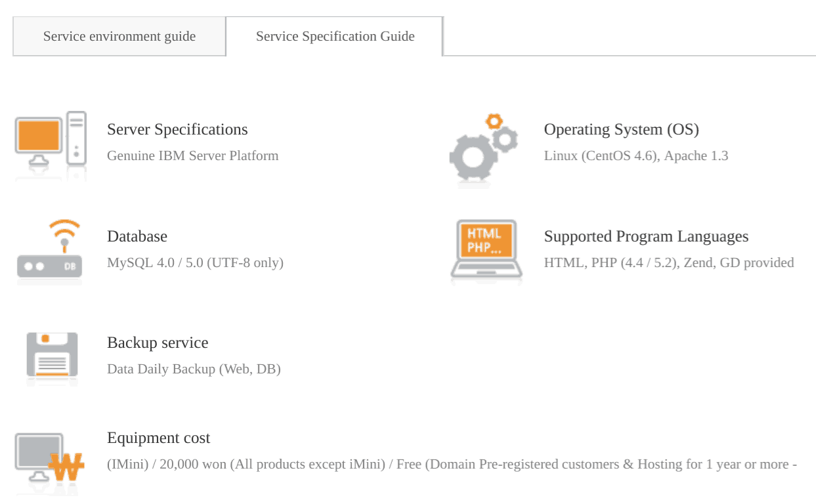Click Supported Program Languages heading

(x=646, y=236)
